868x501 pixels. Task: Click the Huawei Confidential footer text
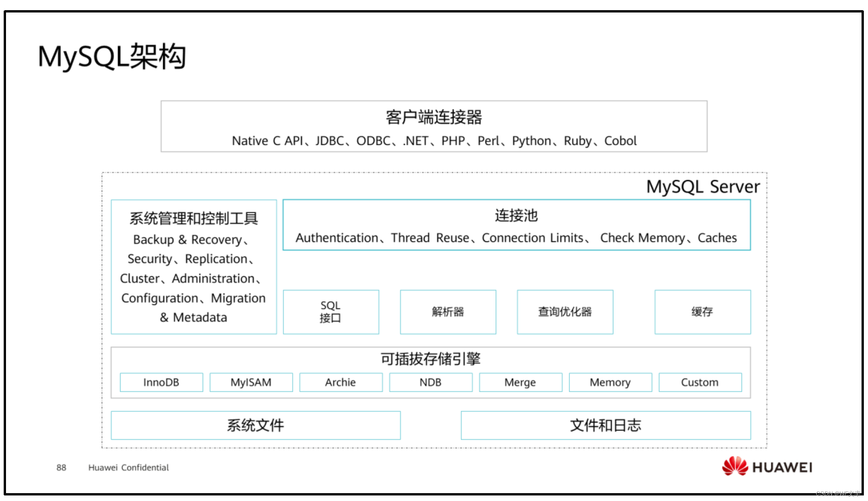[x=128, y=468]
